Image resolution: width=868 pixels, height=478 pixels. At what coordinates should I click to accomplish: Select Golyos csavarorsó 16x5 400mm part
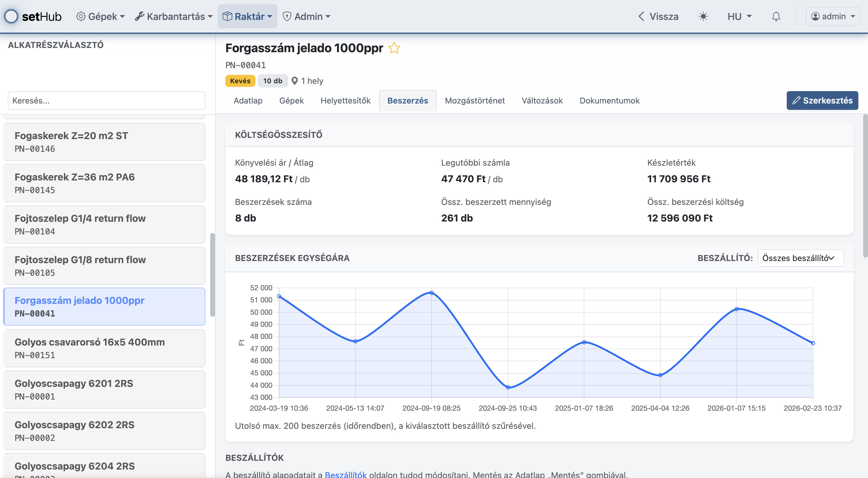pyautogui.click(x=104, y=348)
